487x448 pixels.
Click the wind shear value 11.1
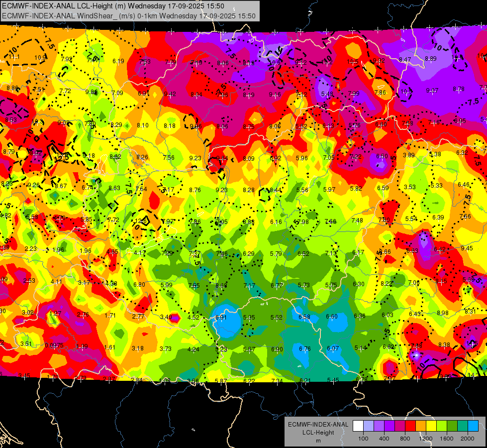click(14, 57)
